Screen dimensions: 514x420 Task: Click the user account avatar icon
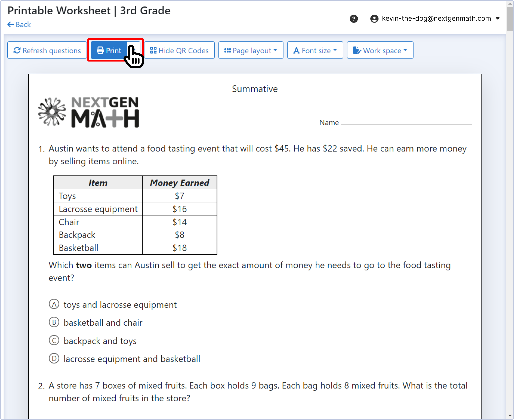click(x=374, y=19)
